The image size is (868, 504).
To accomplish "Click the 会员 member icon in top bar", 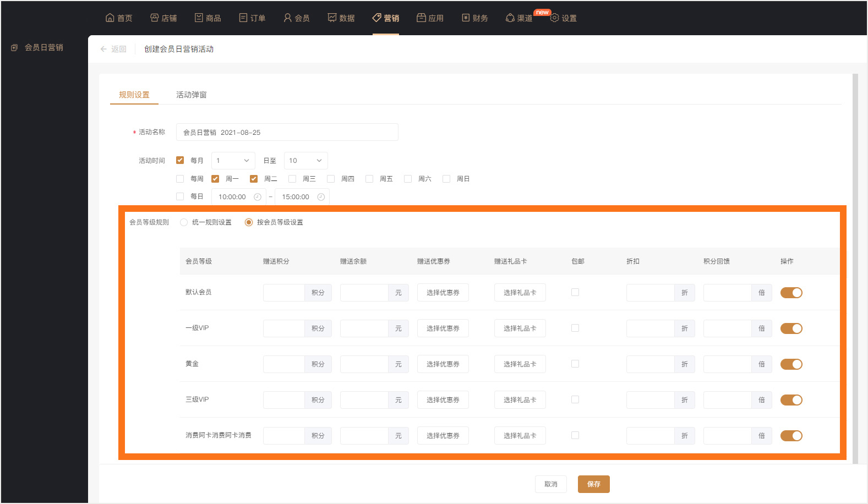I will coord(287,18).
